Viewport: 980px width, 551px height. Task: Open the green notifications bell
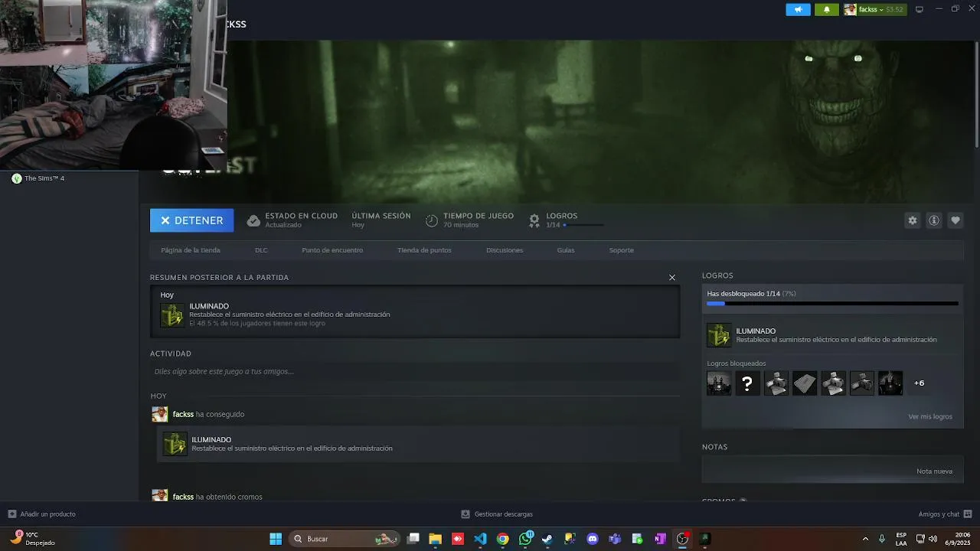[827, 9]
